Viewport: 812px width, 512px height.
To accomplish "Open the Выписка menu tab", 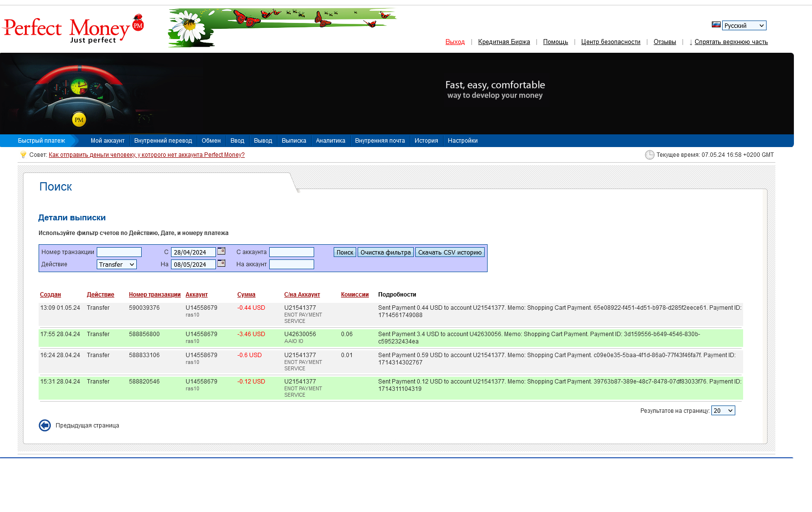I will tap(294, 141).
